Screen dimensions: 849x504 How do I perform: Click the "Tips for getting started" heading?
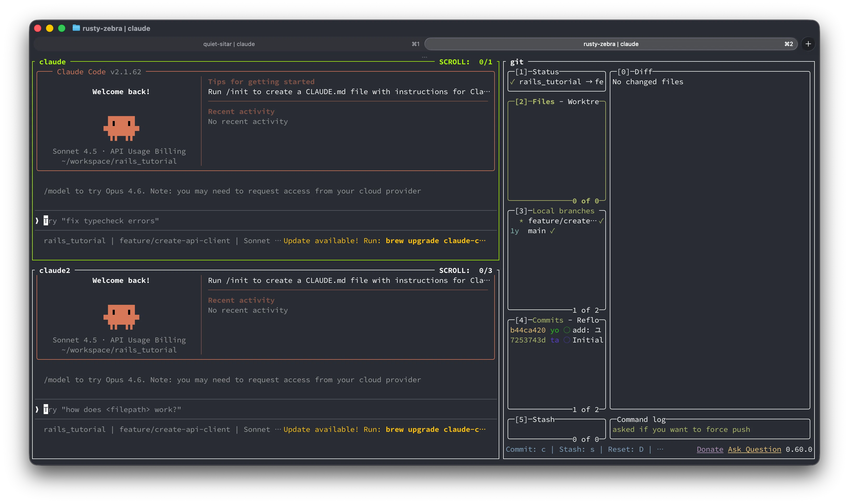click(261, 82)
